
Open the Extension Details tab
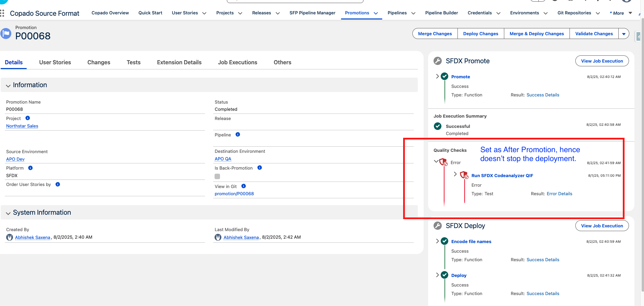179,62
